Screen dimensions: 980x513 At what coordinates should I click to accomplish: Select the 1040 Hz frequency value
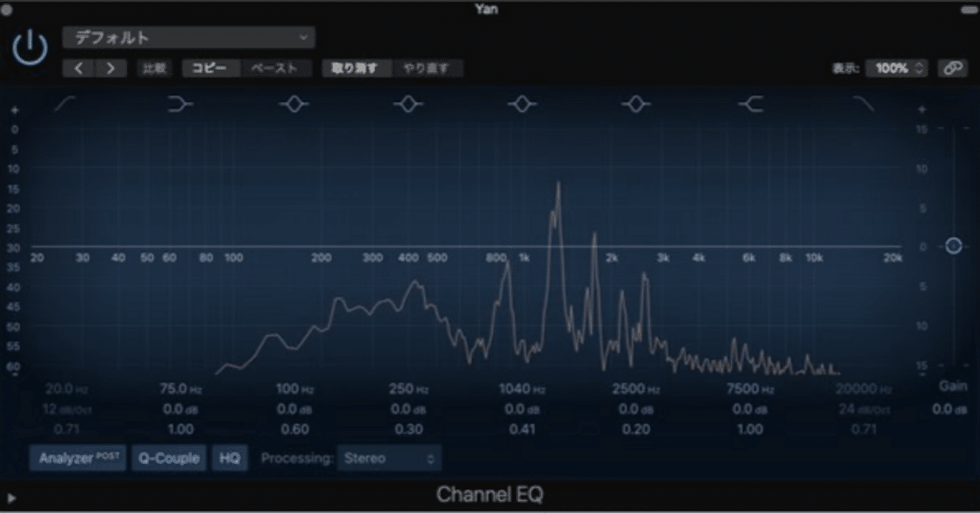click(521, 389)
